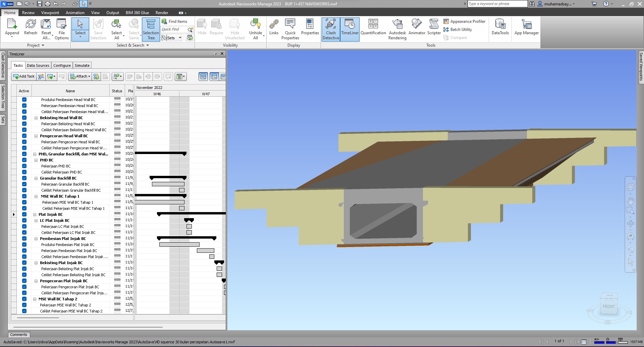Click Unhide All
644x347 pixels.
256,29
